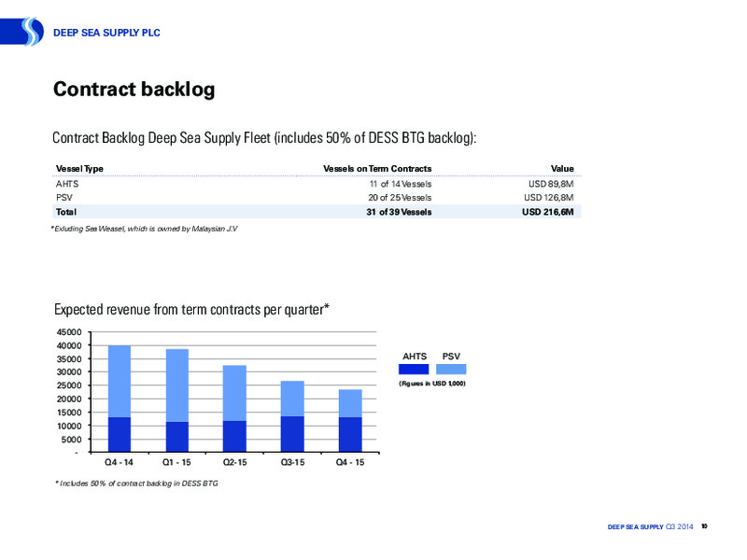Click the 35000 y-axis label
Viewport: 747px width, 560px height.
point(69,359)
